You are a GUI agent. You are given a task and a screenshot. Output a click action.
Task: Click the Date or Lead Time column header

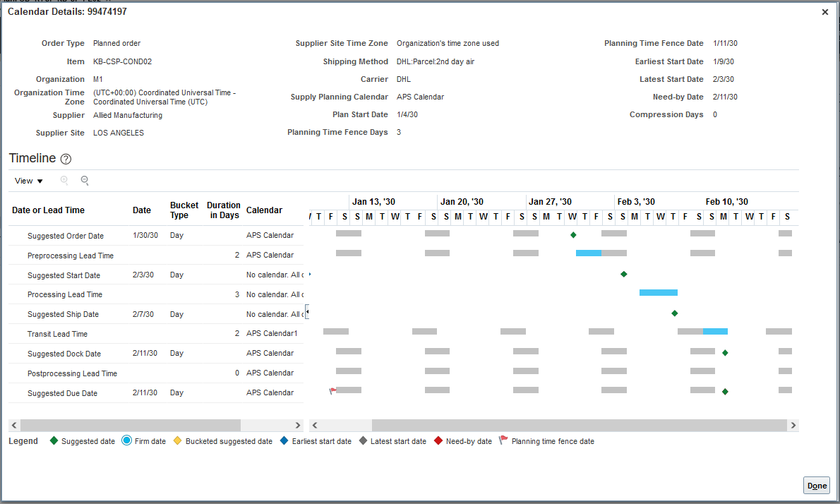coord(48,210)
